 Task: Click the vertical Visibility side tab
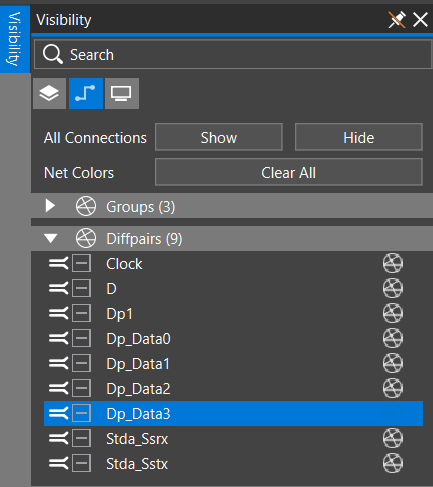tap(15, 39)
